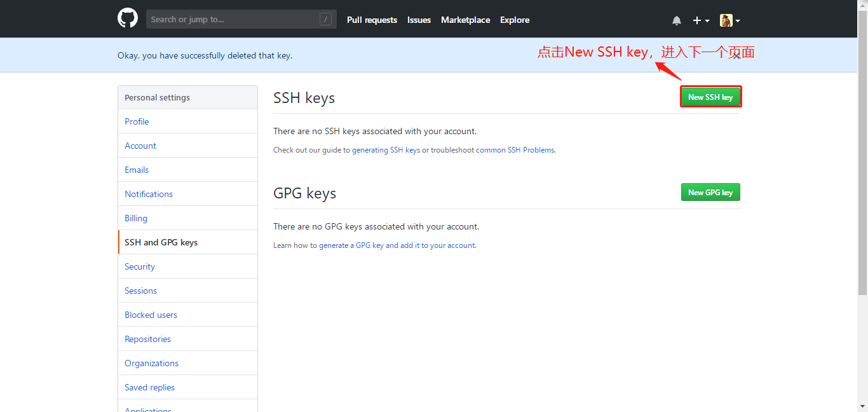Open your profile avatar menu
This screenshot has height=412, width=868.
coord(726,20)
